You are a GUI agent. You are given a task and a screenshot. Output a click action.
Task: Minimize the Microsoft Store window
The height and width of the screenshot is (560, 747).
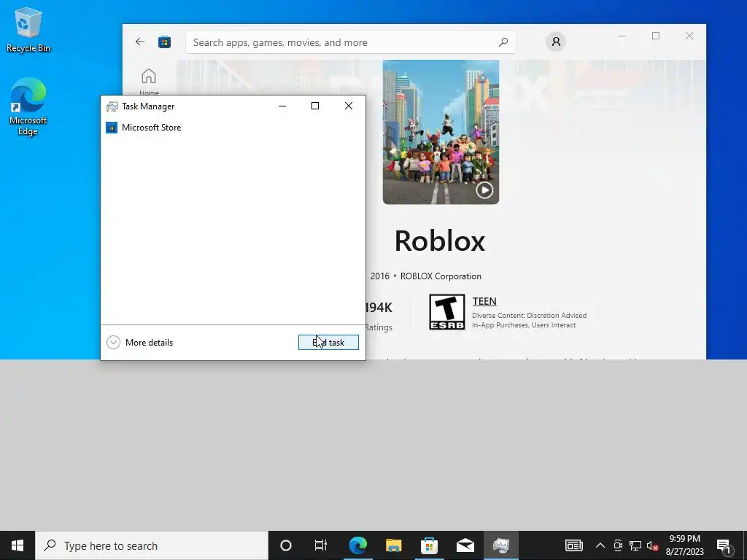[x=622, y=36]
